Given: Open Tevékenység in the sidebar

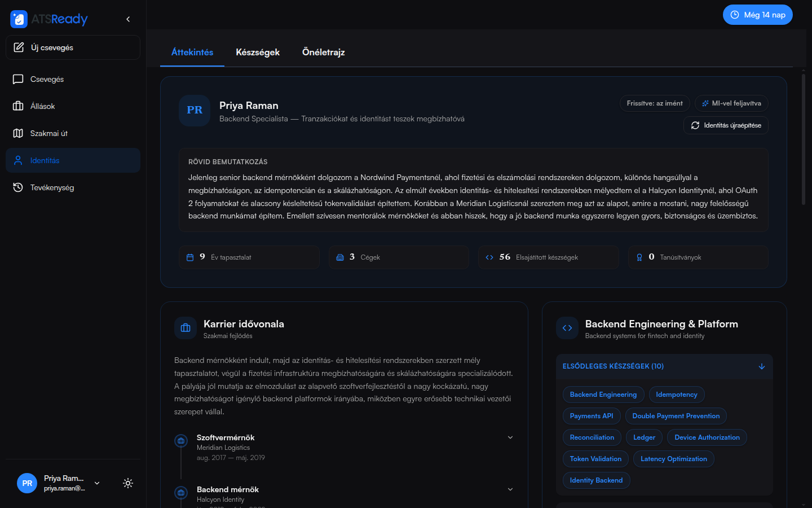Looking at the screenshot, I should 73,187.
